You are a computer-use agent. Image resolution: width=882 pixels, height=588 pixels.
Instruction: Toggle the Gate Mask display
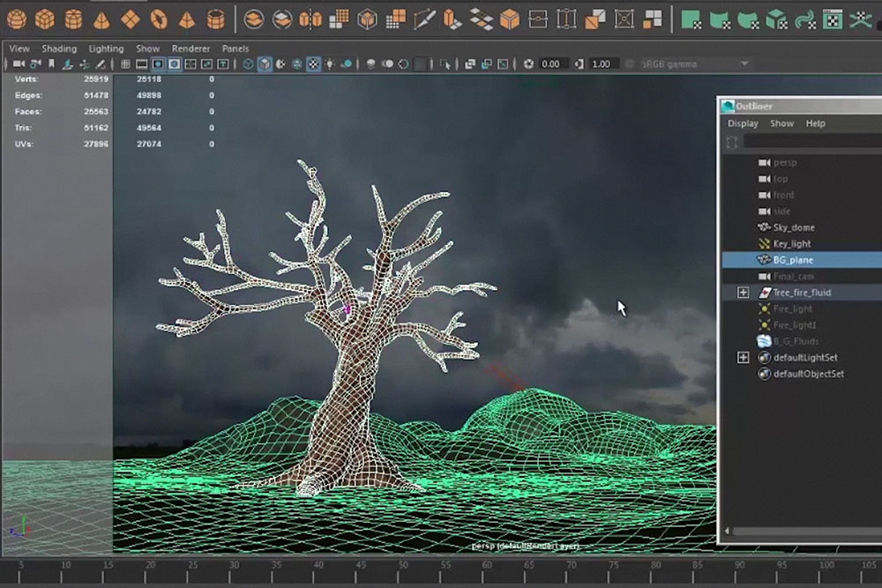click(175, 64)
